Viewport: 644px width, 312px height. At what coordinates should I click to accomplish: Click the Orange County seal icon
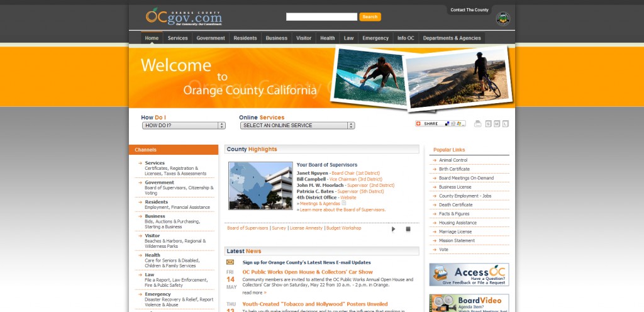coord(502,19)
